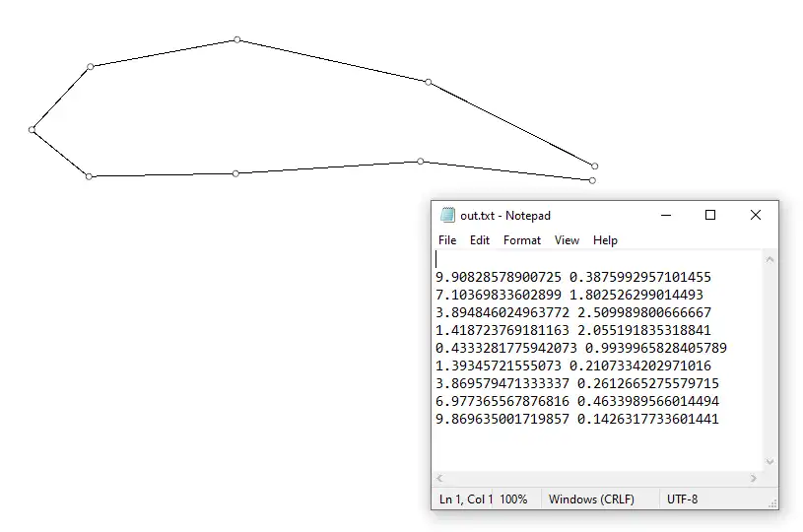
Task: Open the Format menu in Notepad
Action: point(522,240)
